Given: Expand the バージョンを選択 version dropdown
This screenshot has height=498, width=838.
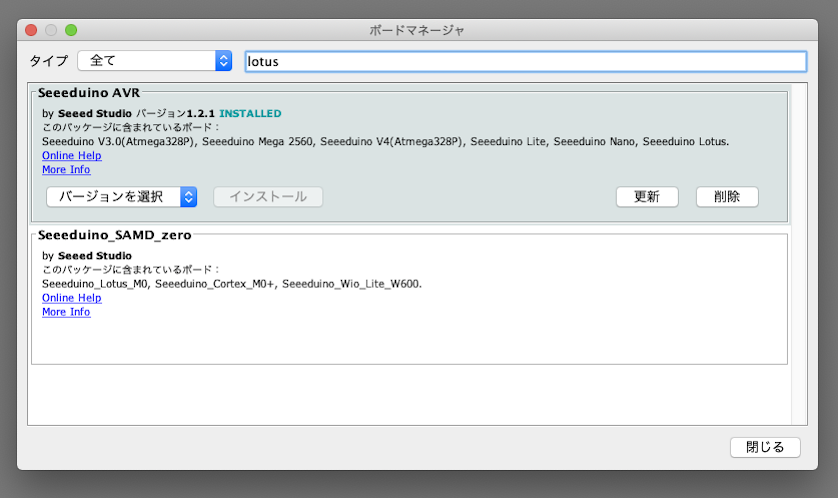Looking at the screenshot, I should [x=121, y=197].
